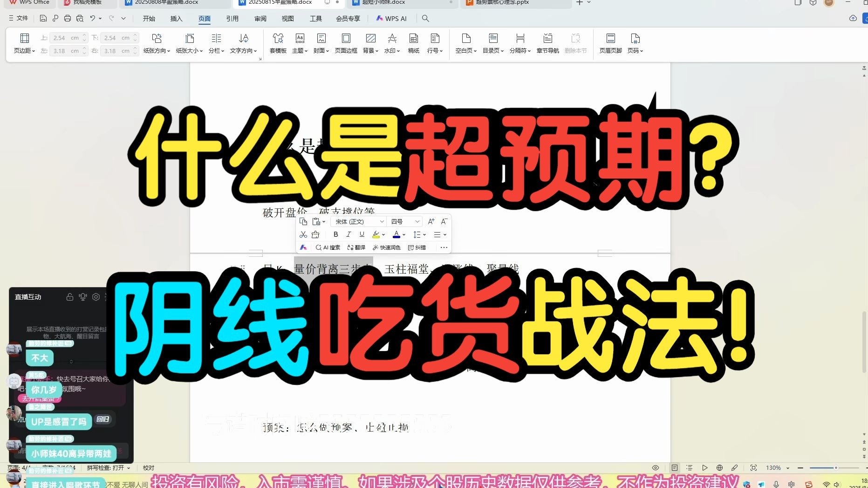The height and width of the screenshot is (488, 868).
Task: Click the zoom slider in status bar
Action: click(834, 467)
